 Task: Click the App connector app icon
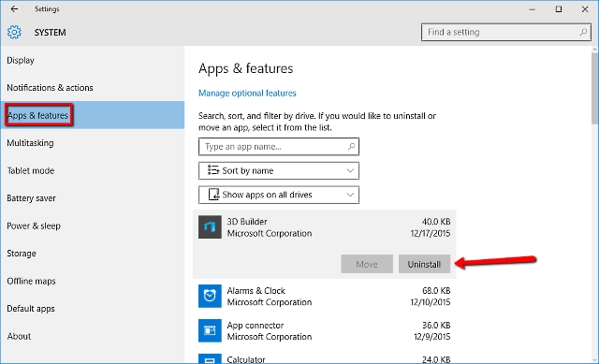point(210,330)
